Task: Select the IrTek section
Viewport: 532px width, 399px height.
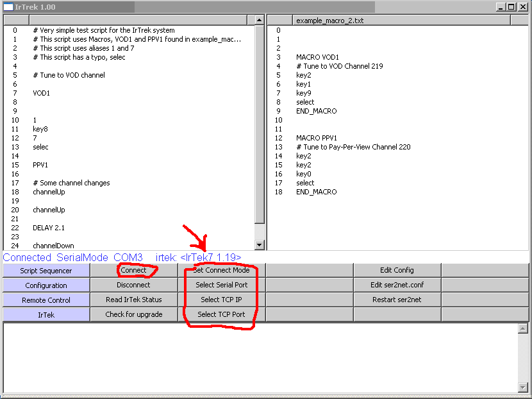Action: pyautogui.click(x=46, y=315)
